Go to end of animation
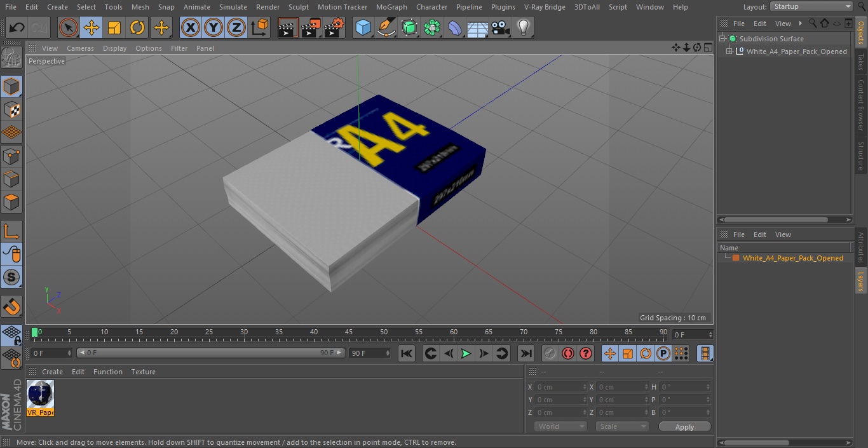Image resolution: width=868 pixels, height=448 pixels. 526,353
